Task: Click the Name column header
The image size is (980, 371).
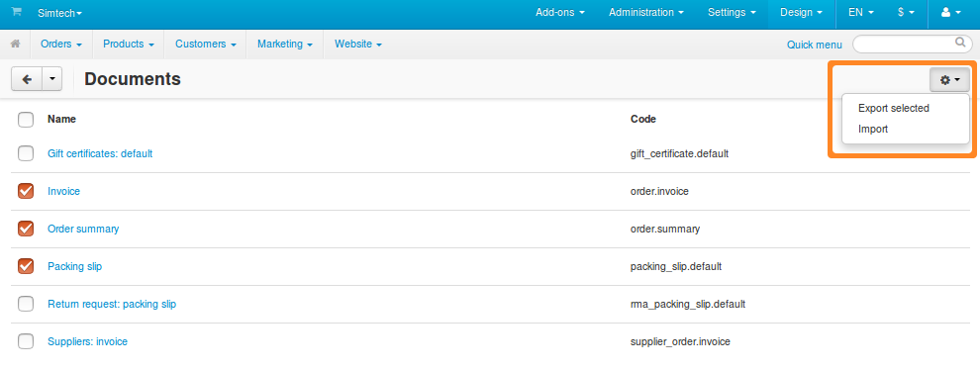Action: [62, 120]
